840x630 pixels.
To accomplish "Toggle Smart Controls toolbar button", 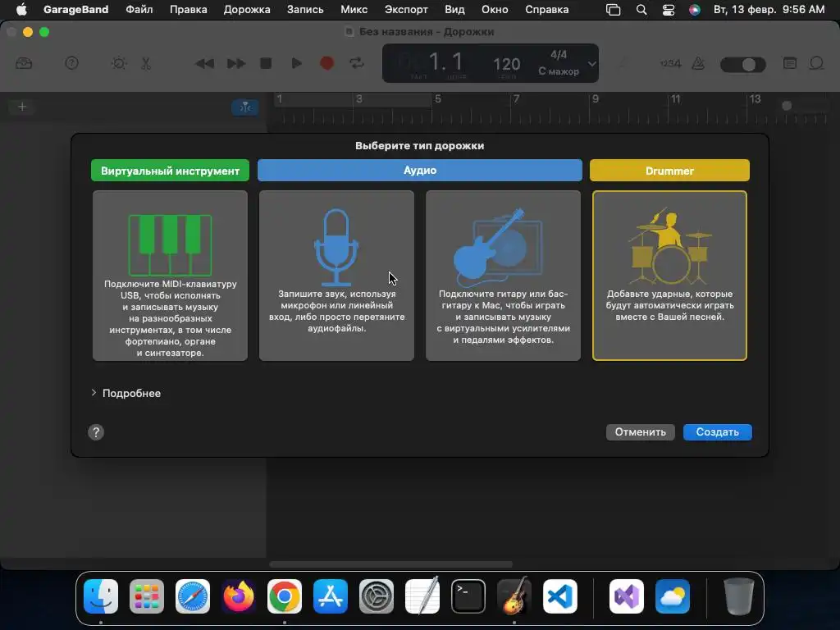I will (118, 64).
